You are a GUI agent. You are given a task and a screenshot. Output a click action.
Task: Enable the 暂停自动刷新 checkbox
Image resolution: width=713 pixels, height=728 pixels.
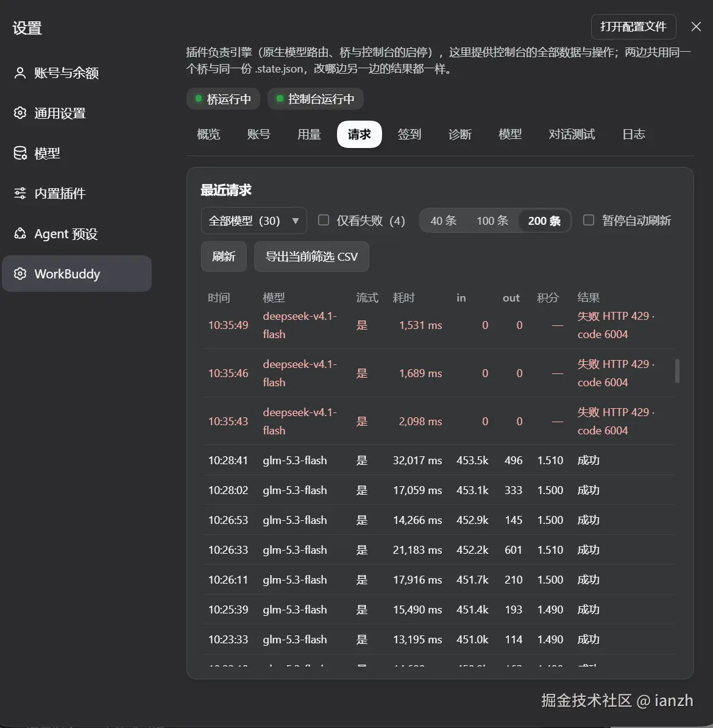click(x=589, y=220)
